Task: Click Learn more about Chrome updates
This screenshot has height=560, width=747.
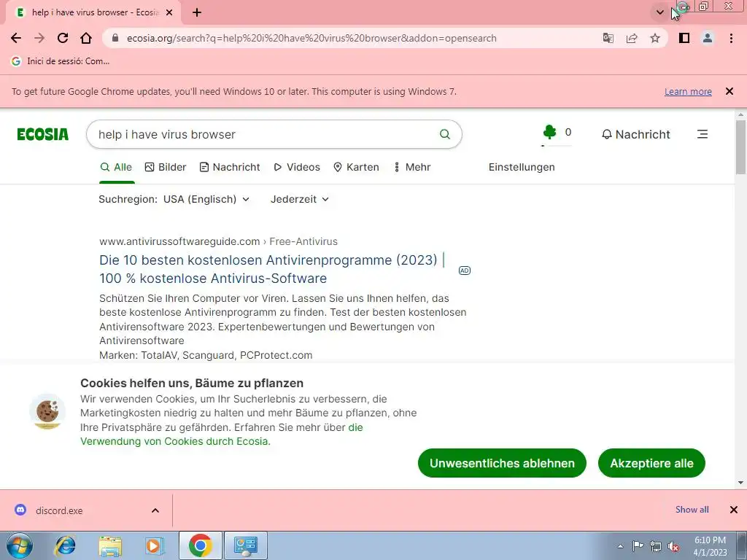Action: 688,91
